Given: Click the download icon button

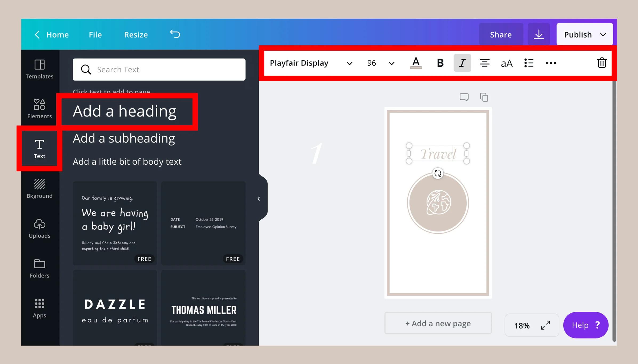Looking at the screenshot, I should pyautogui.click(x=539, y=34).
